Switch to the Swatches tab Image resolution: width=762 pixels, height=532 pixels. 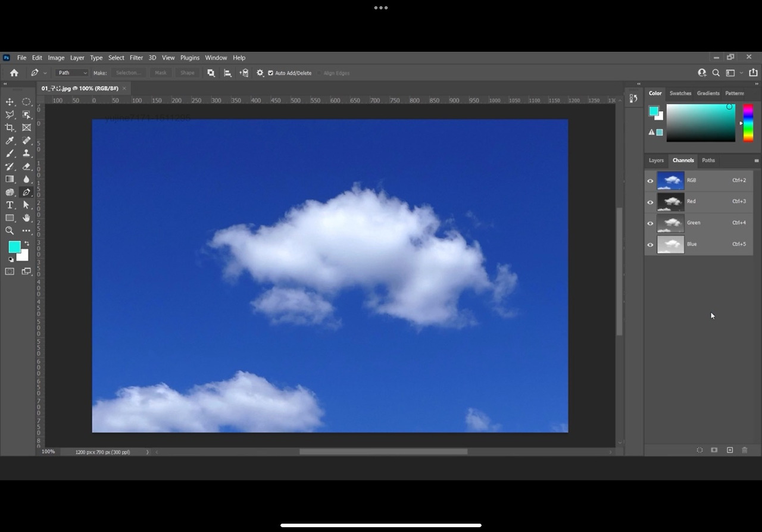pyautogui.click(x=680, y=93)
